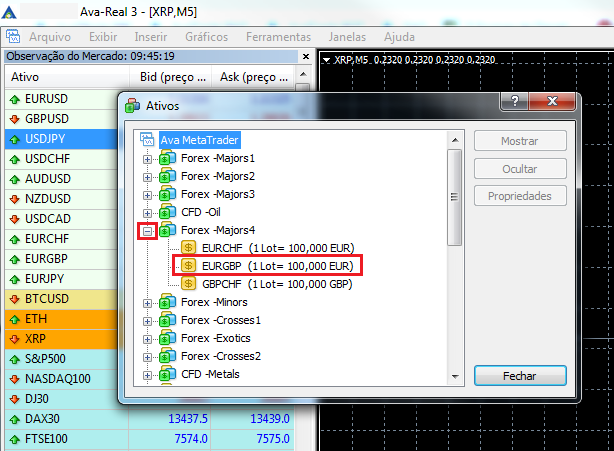This screenshot has width=614, height=451.
Task: Sort by the Bid column header
Action: click(170, 77)
